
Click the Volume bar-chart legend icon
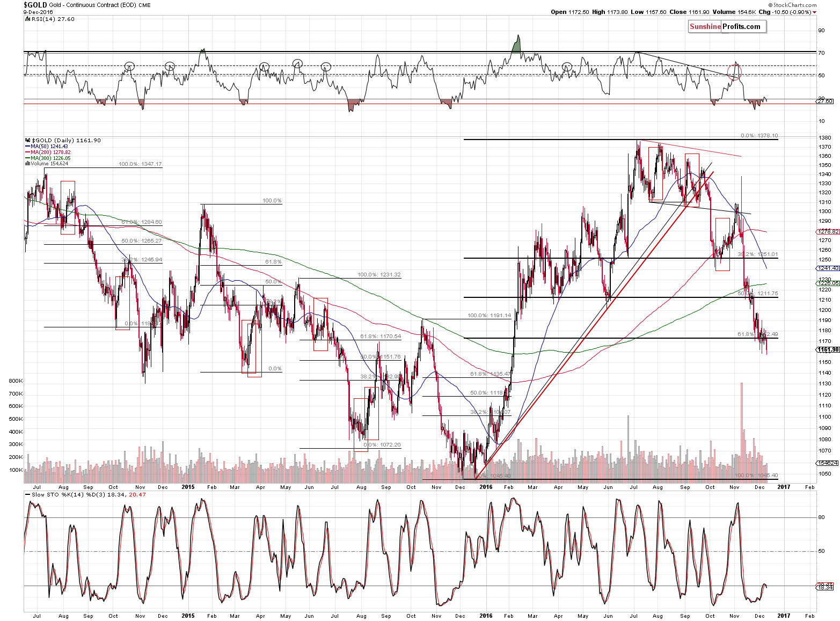point(27,164)
